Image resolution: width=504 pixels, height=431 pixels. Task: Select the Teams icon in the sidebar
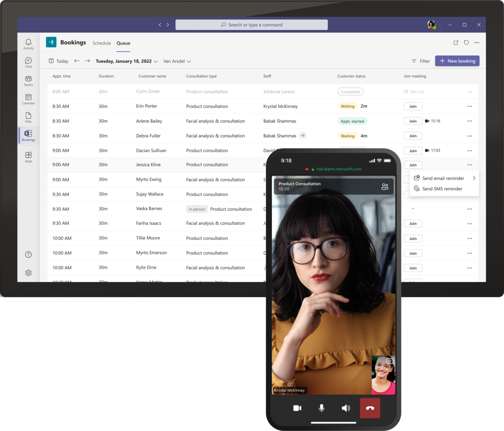[x=28, y=80]
